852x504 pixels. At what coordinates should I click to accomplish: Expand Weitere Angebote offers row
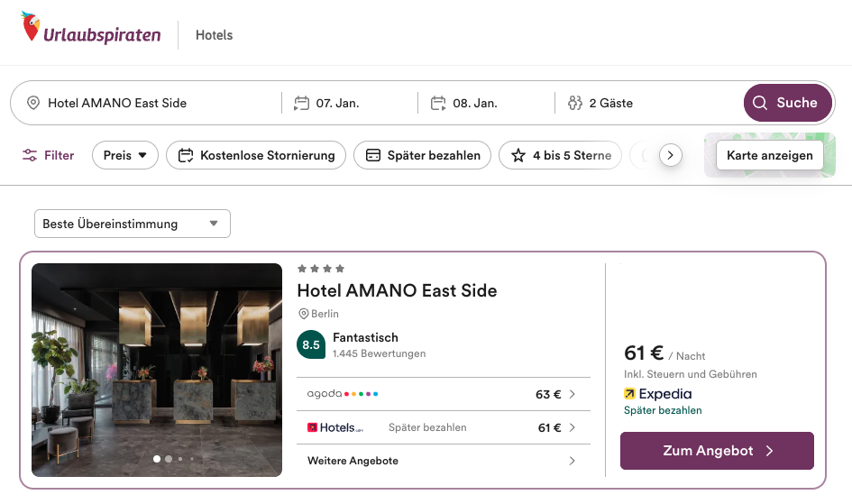coord(443,461)
